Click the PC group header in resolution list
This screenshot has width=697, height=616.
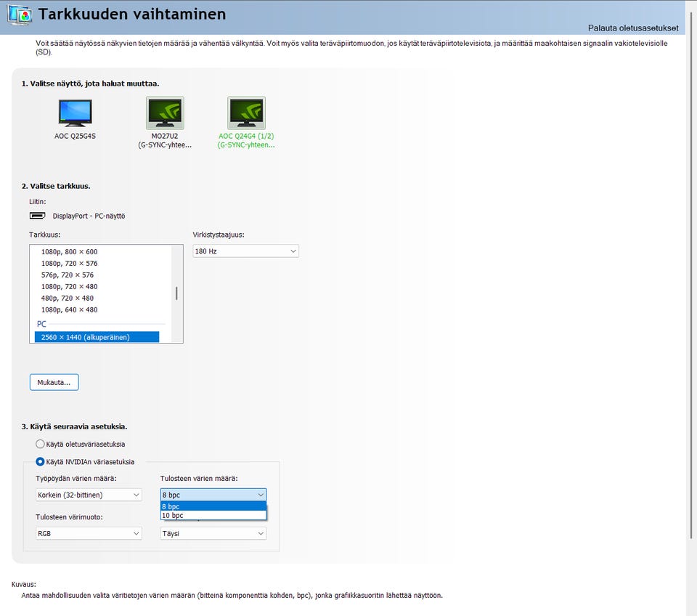point(41,324)
